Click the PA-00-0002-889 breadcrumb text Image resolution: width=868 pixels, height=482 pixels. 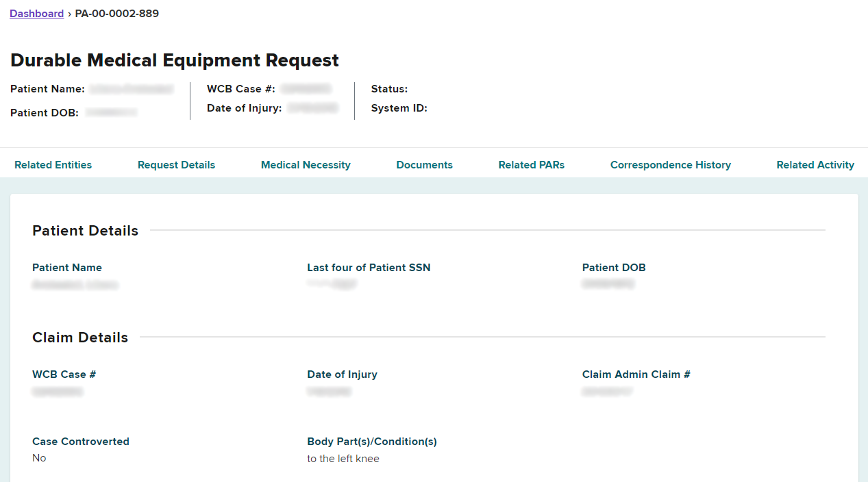[116, 14]
